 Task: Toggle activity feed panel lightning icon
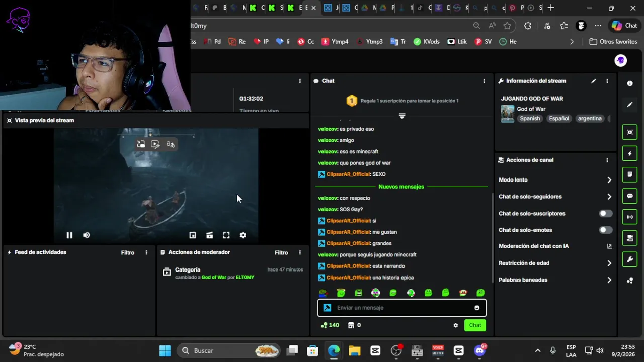(630, 153)
